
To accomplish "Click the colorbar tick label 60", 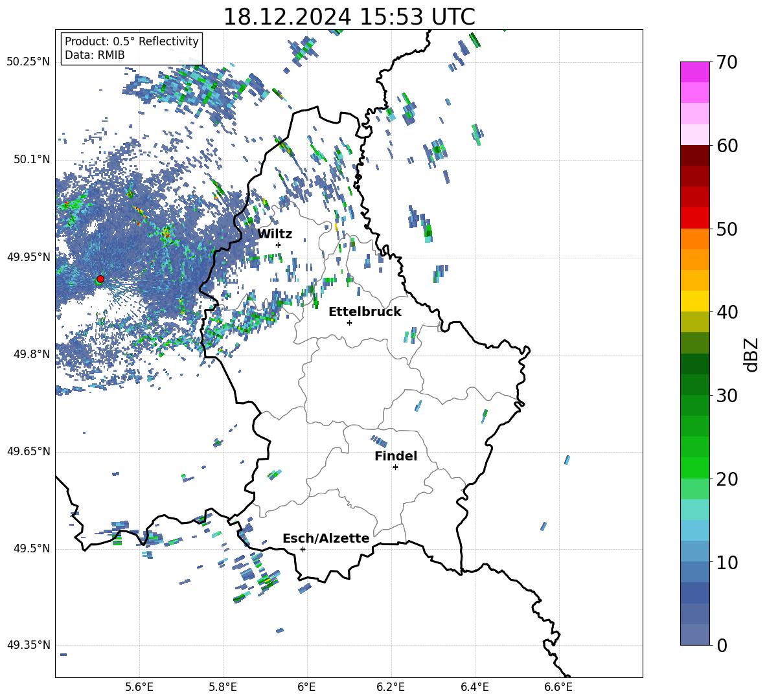I will (x=726, y=146).
